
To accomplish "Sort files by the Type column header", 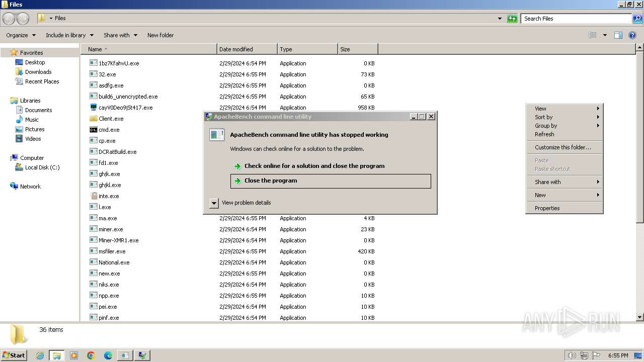I will pos(307,49).
